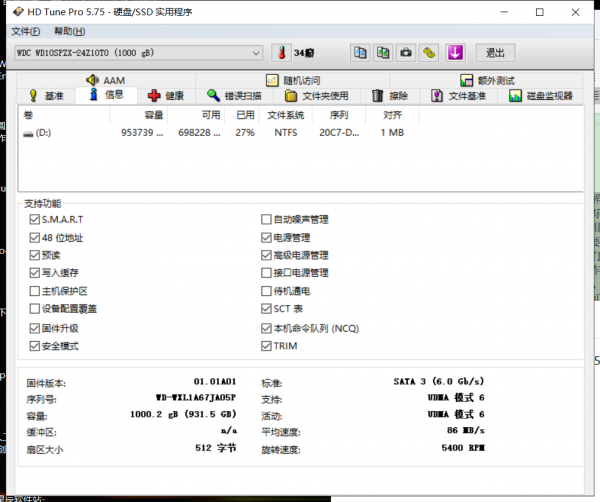Switch to the 磁盘监视器 tab

coord(541,96)
